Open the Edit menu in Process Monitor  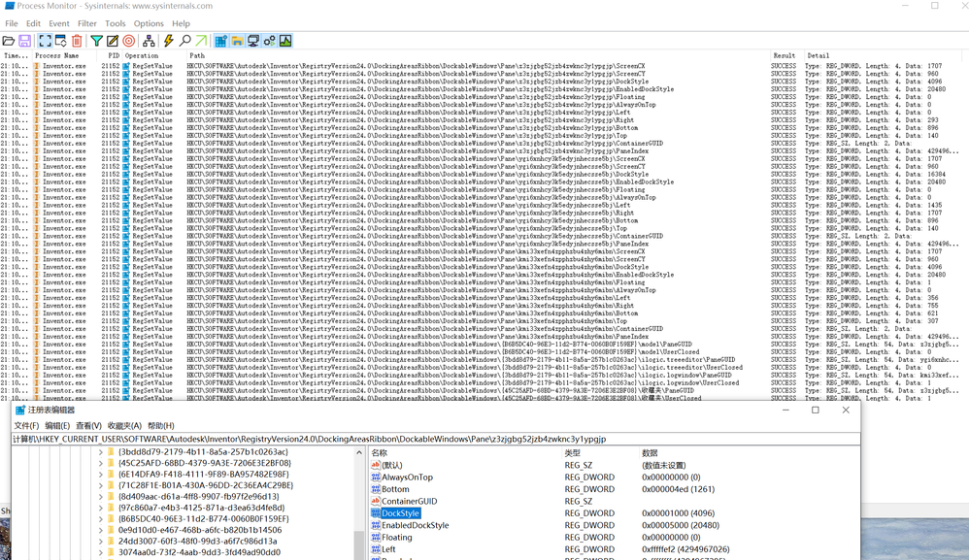33,23
